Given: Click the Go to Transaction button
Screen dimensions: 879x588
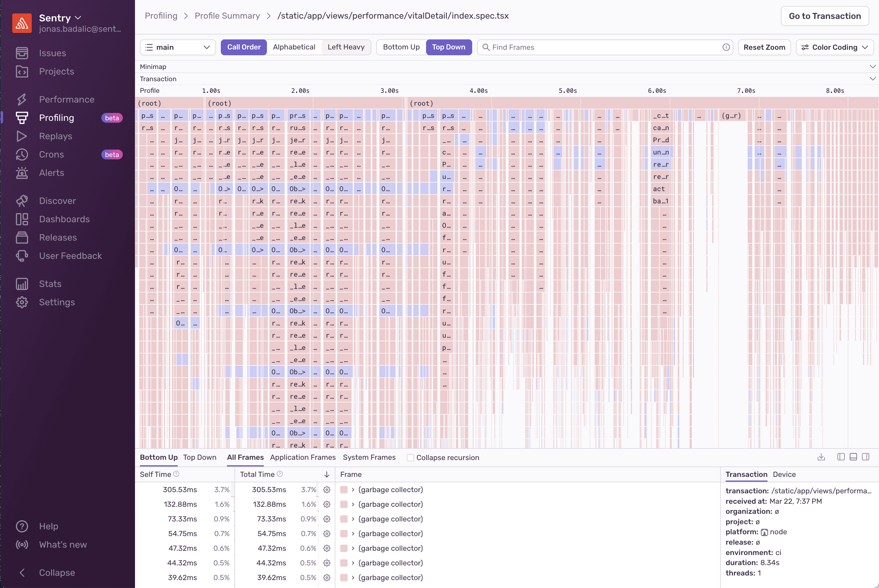Looking at the screenshot, I should [x=824, y=16].
